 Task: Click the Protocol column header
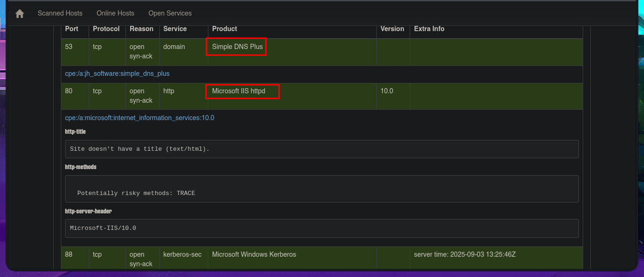pyautogui.click(x=106, y=29)
